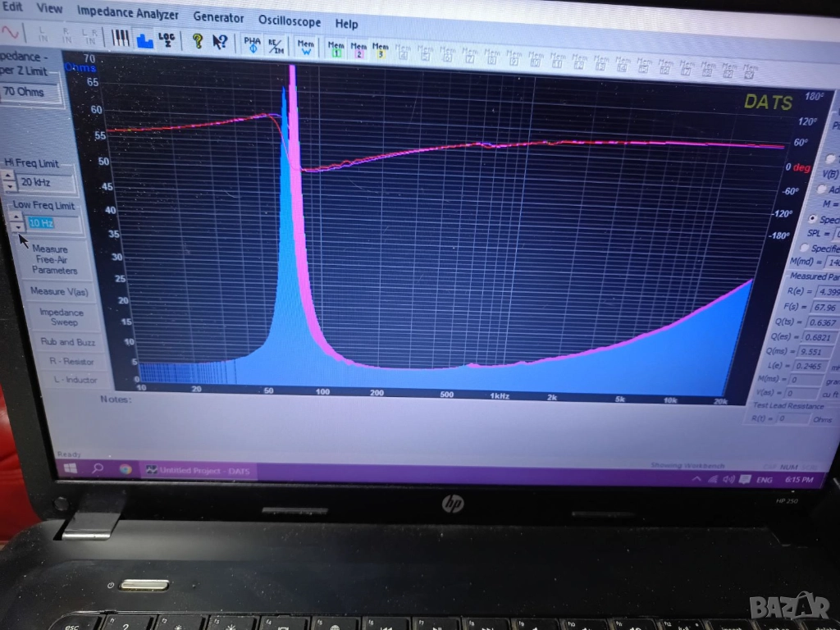840x630 pixels.
Task: Select memory slot Mem 8
Action: point(492,56)
